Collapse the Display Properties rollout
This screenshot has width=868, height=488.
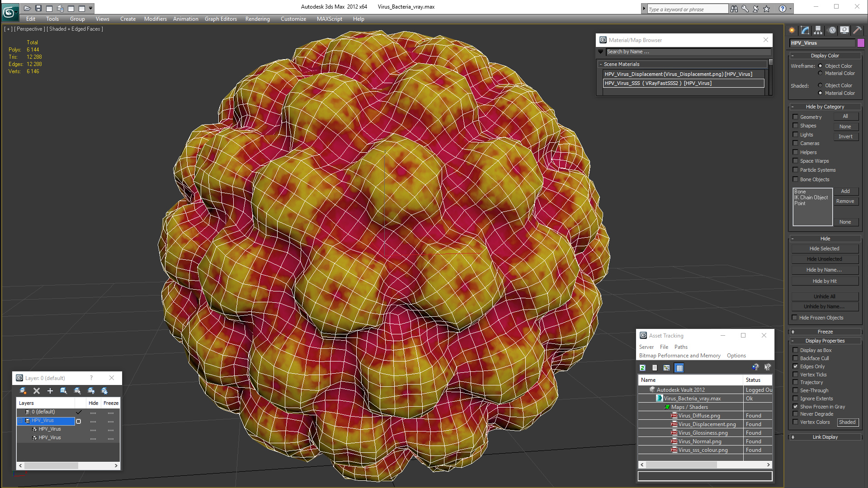tap(825, 341)
